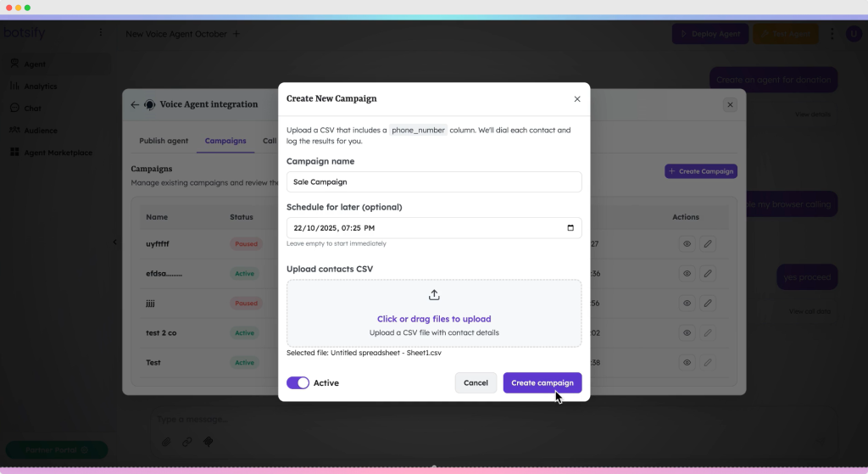Click the 'View call data' link
Viewport: 868px width, 474px height.
coord(810,311)
